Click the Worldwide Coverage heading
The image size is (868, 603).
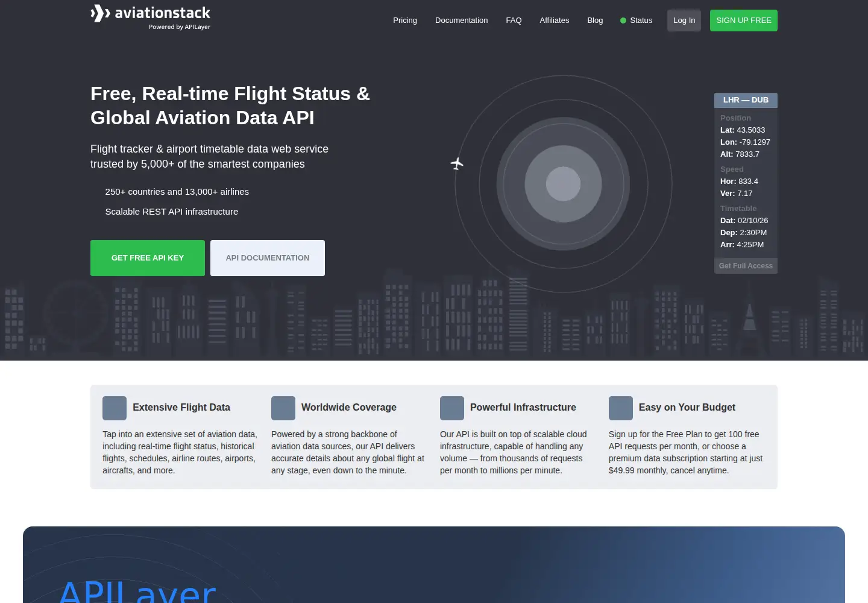(x=349, y=408)
